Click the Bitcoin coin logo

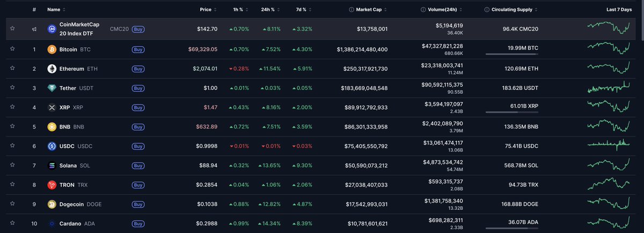coord(52,49)
